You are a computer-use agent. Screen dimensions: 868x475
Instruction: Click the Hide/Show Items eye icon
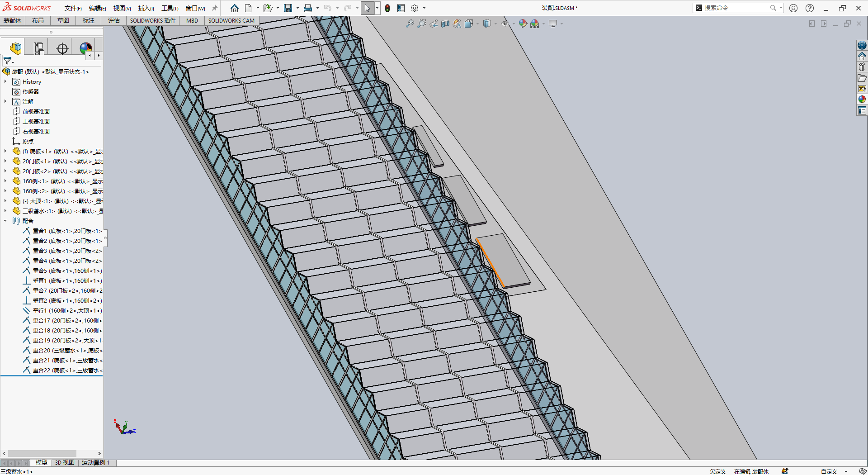[x=505, y=24]
